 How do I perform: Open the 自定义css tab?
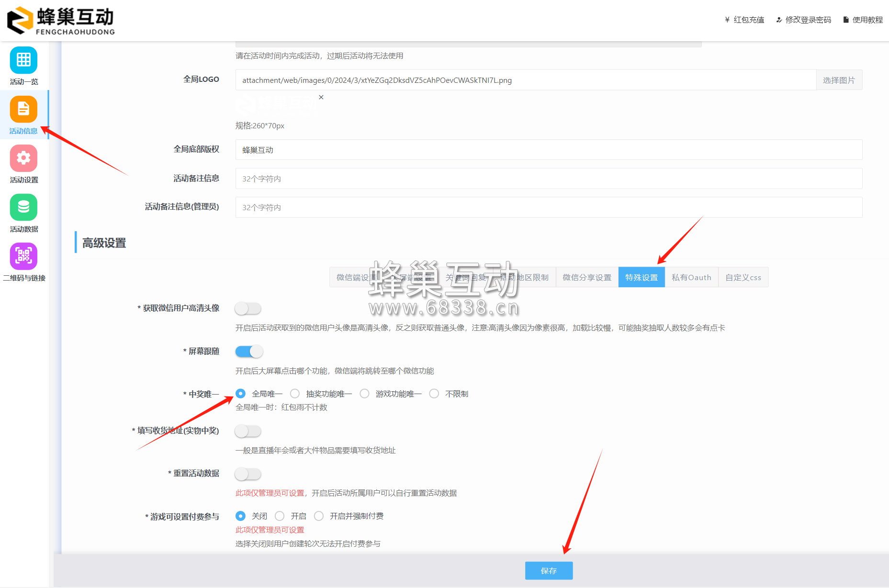point(743,277)
